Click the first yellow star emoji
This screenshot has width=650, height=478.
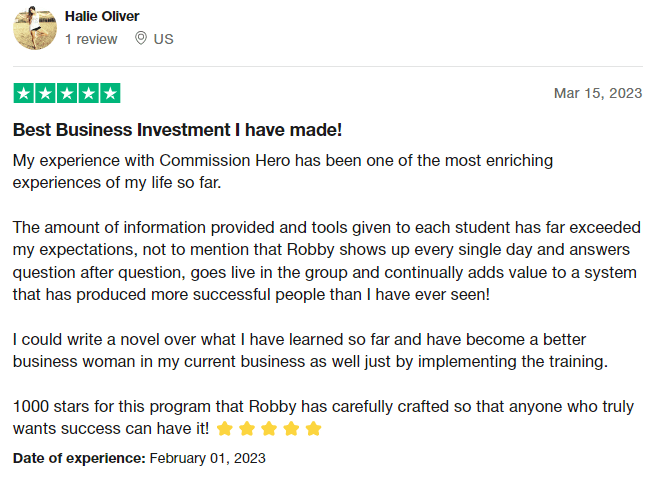coord(224,429)
